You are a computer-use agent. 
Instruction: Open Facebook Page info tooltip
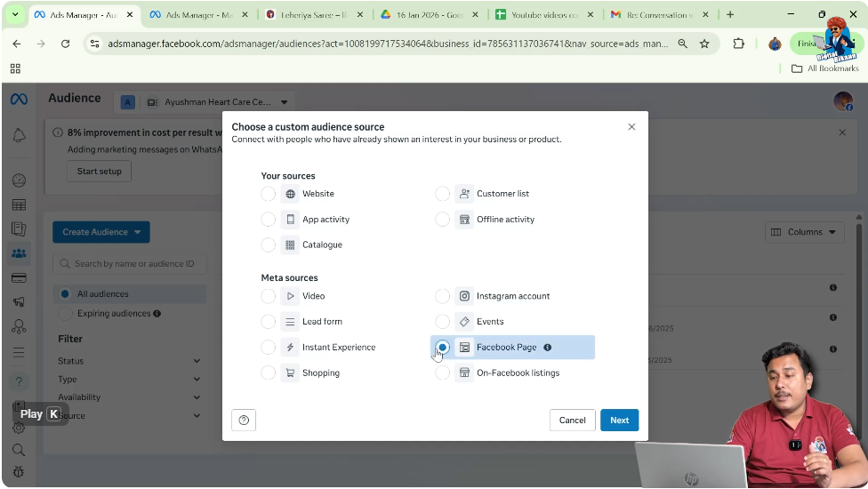(548, 348)
